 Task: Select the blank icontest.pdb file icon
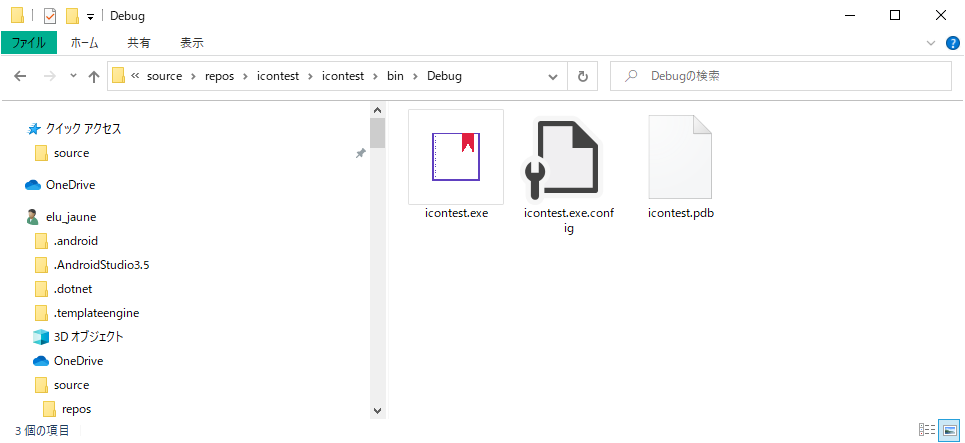[x=680, y=157]
